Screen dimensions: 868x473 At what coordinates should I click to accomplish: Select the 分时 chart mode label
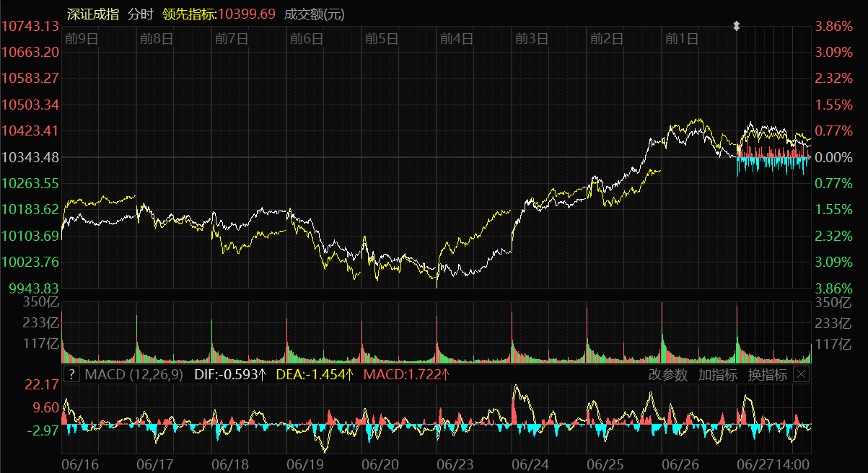click(x=142, y=14)
